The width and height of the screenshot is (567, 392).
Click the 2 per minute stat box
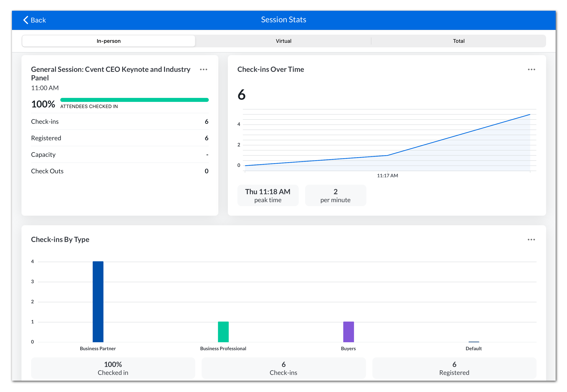[x=335, y=195]
